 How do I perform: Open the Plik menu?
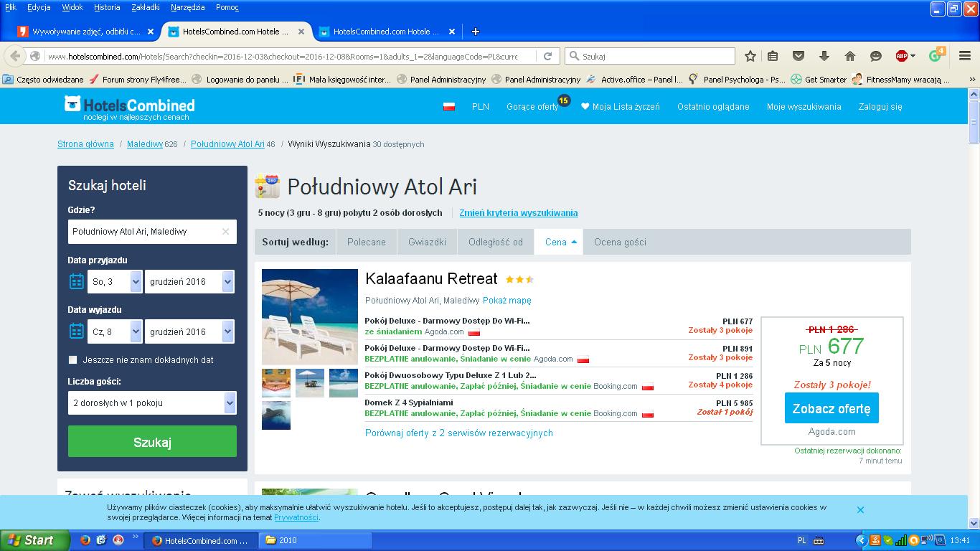point(11,7)
